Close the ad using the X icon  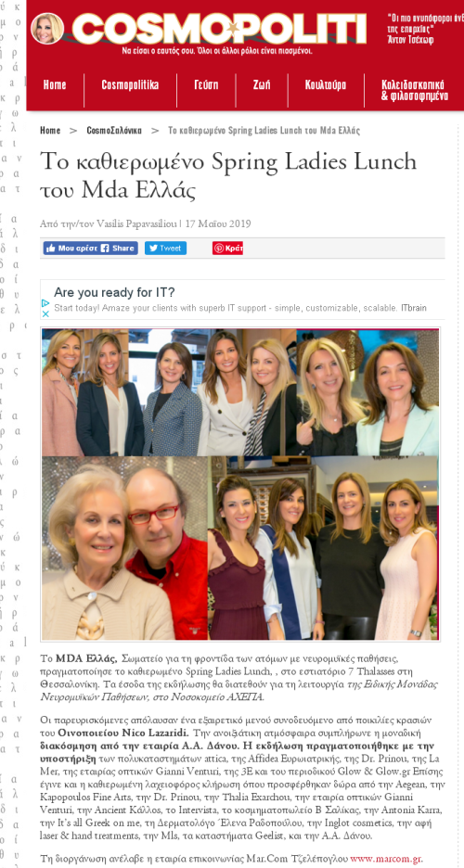[45, 313]
